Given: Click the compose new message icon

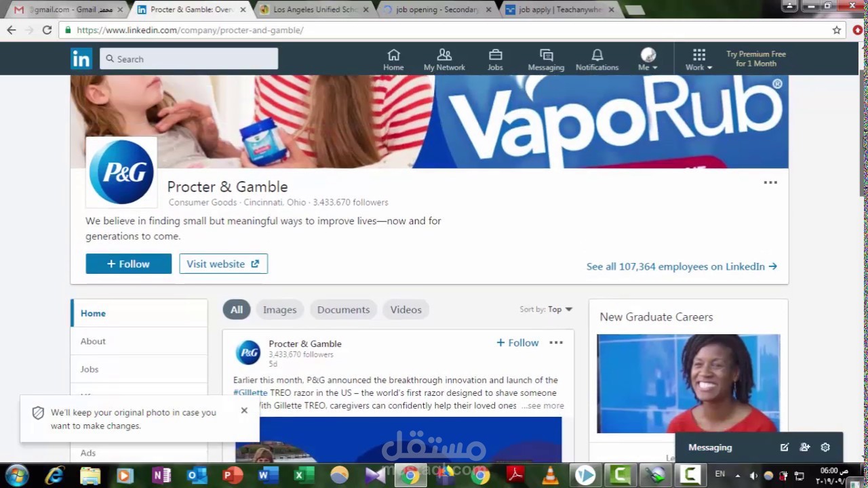Looking at the screenshot, I should pos(785,447).
